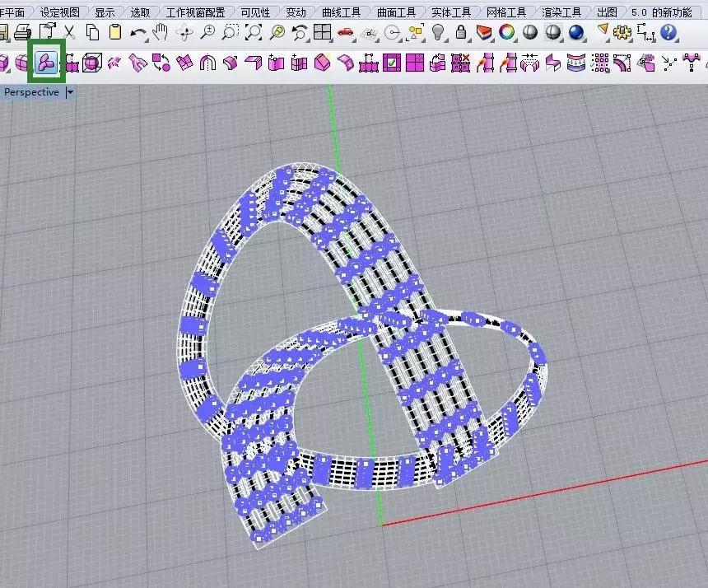Click the light bulb Hide icon
The height and width of the screenshot is (588, 708).
pos(438,32)
